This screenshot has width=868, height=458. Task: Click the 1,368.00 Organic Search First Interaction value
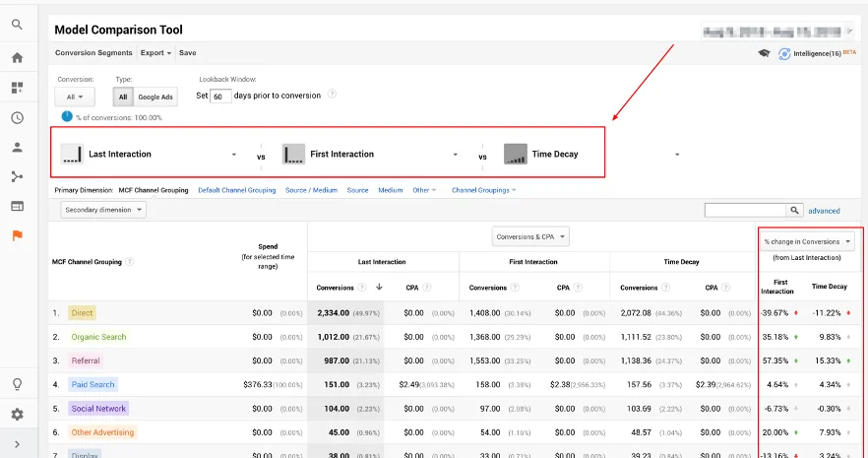click(484, 337)
